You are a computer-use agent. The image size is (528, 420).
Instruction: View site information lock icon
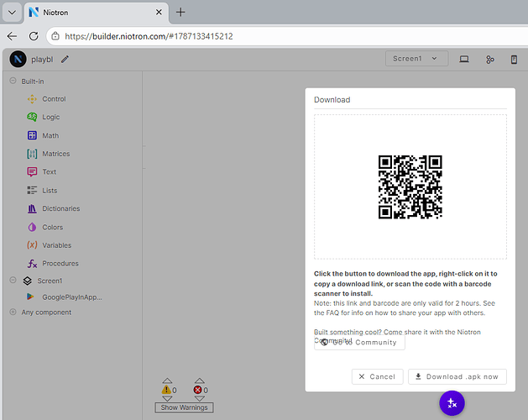(55, 36)
